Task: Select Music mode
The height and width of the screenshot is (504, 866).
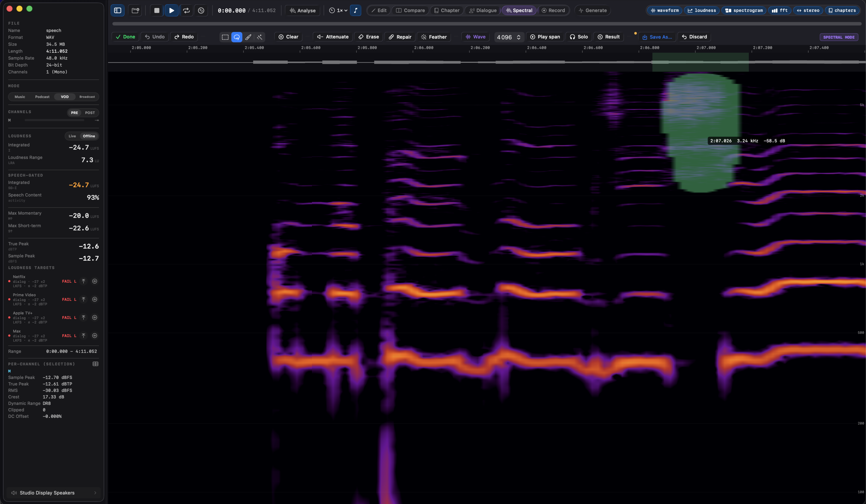Action: (x=19, y=97)
